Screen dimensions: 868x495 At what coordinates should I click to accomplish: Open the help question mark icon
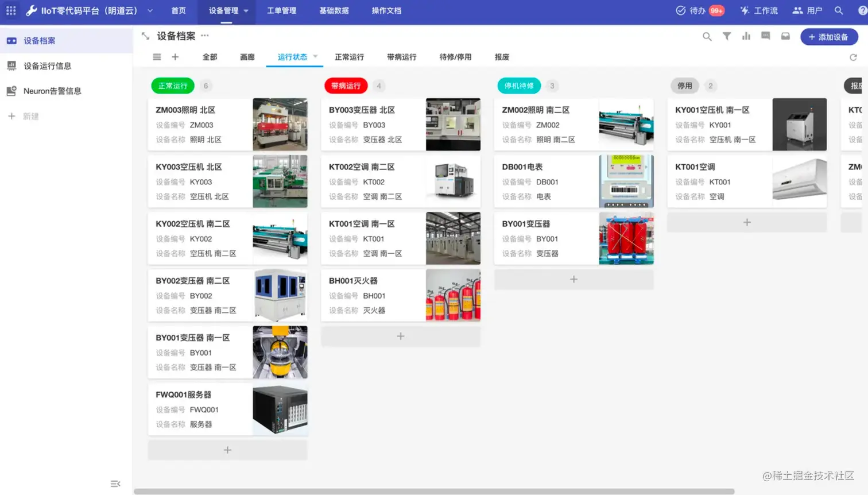[862, 10]
